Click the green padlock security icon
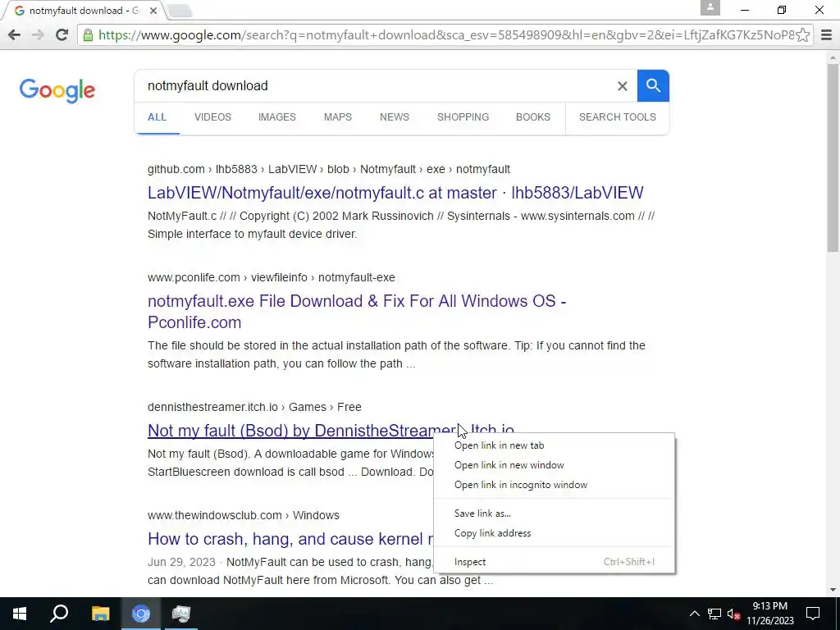This screenshot has height=630, width=840. (x=89, y=35)
